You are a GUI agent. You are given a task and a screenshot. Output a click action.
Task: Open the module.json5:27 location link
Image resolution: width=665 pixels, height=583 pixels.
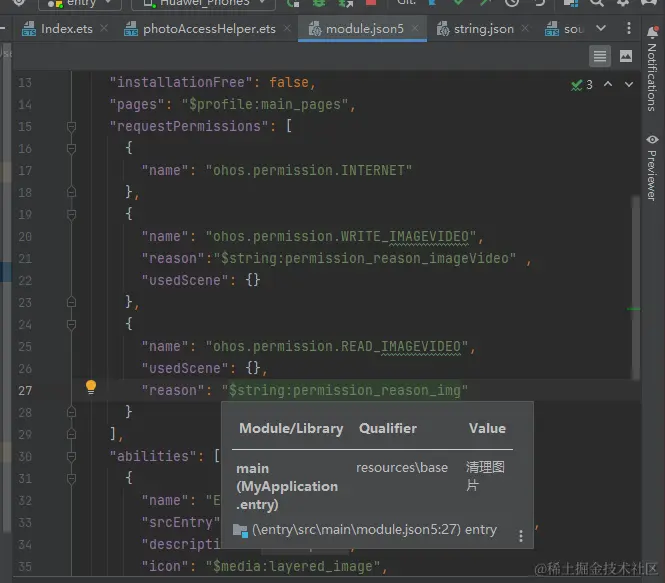pos(356,530)
